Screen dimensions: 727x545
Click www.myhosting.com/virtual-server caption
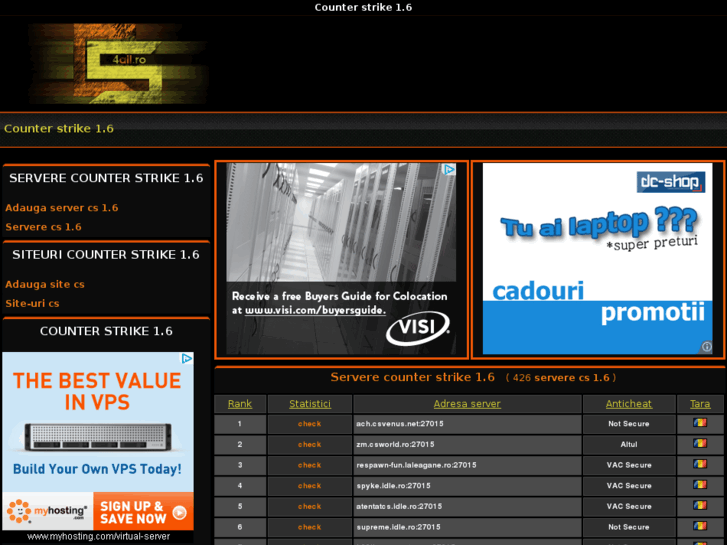pos(98,537)
